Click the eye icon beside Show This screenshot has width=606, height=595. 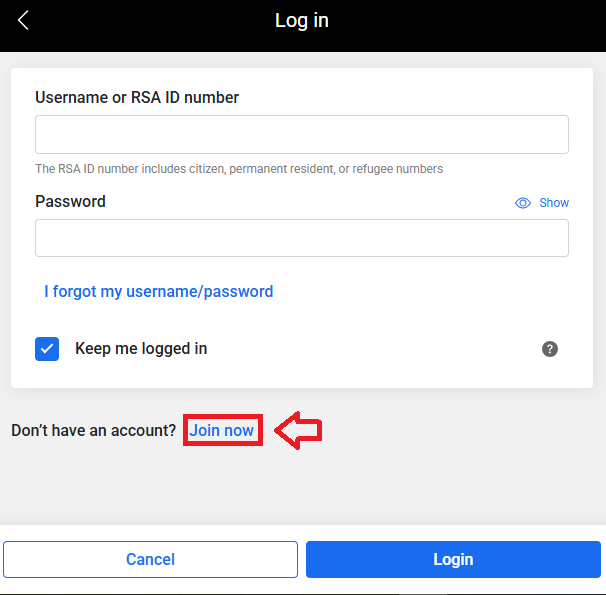tap(523, 203)
